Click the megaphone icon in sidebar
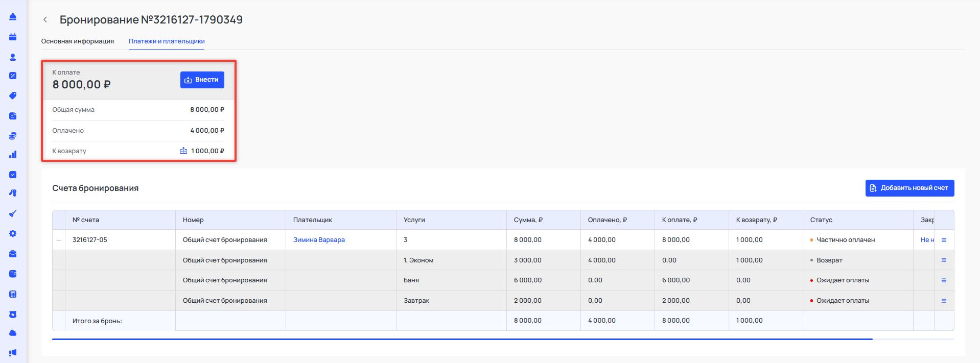Image resolution: width=980 pixels, height=363 pixels. (x=13, y=352)
